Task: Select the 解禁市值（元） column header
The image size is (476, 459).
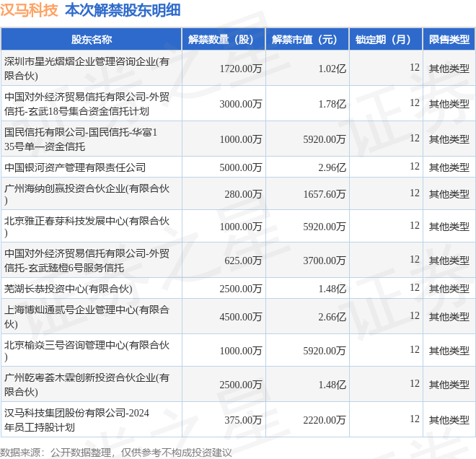Action: [x=307, y=40]
